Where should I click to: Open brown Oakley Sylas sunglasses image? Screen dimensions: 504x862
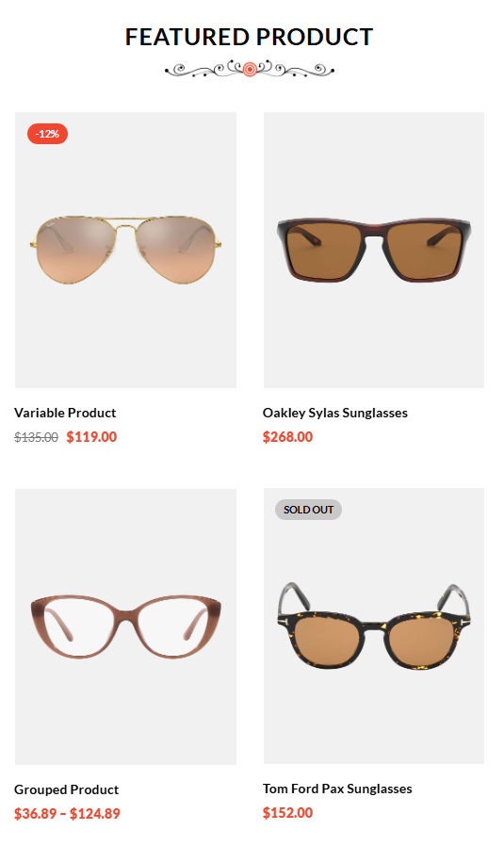tap(374, 251)
